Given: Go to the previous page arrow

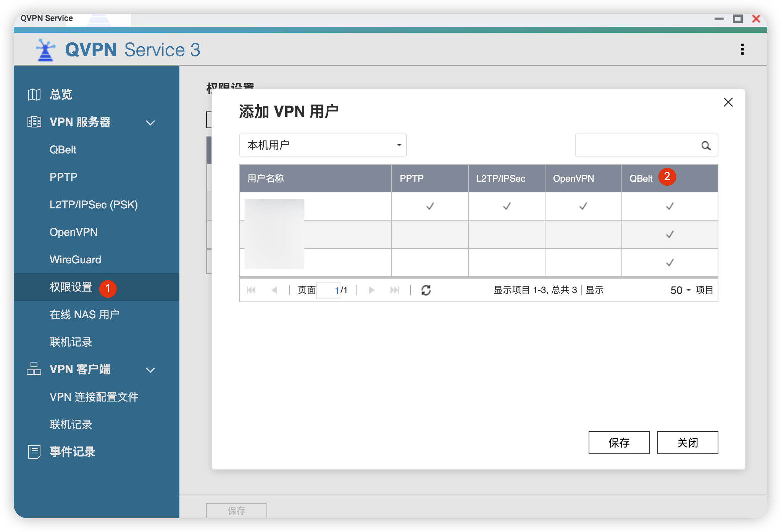Looking at the screenshot, I should [274, 290].
